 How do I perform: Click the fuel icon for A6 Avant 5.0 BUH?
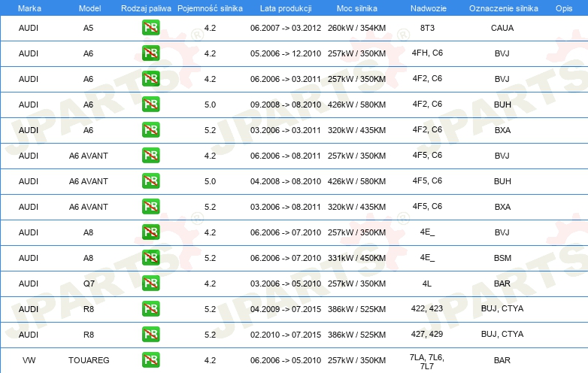150,181
